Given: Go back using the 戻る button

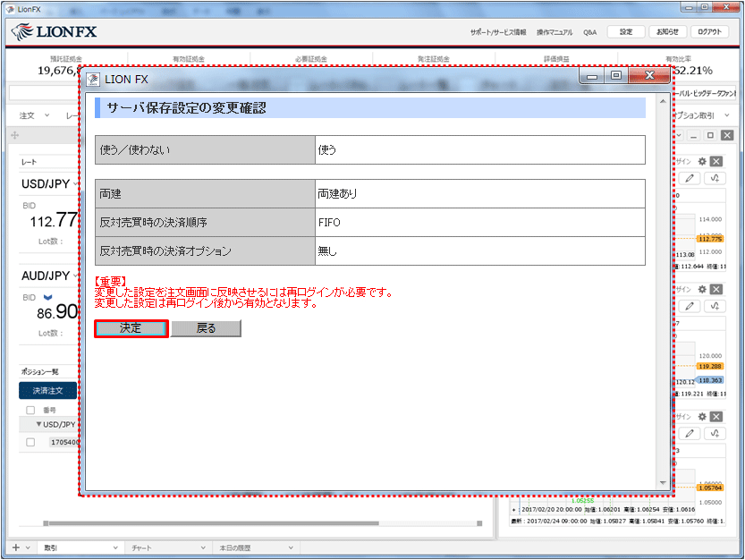Looking at the screenshot, I should [206, 328].
